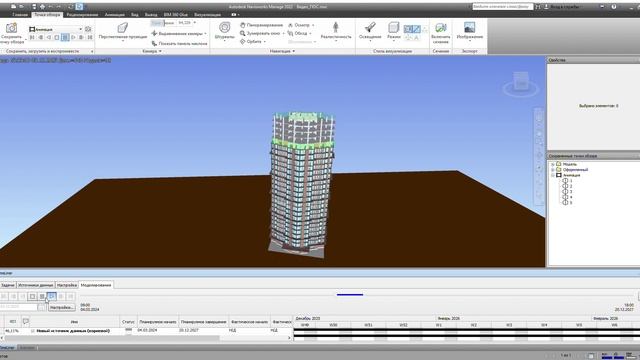
Task: Toggle the second highlighted render-style lines button
Action: [x=416, y=29]
